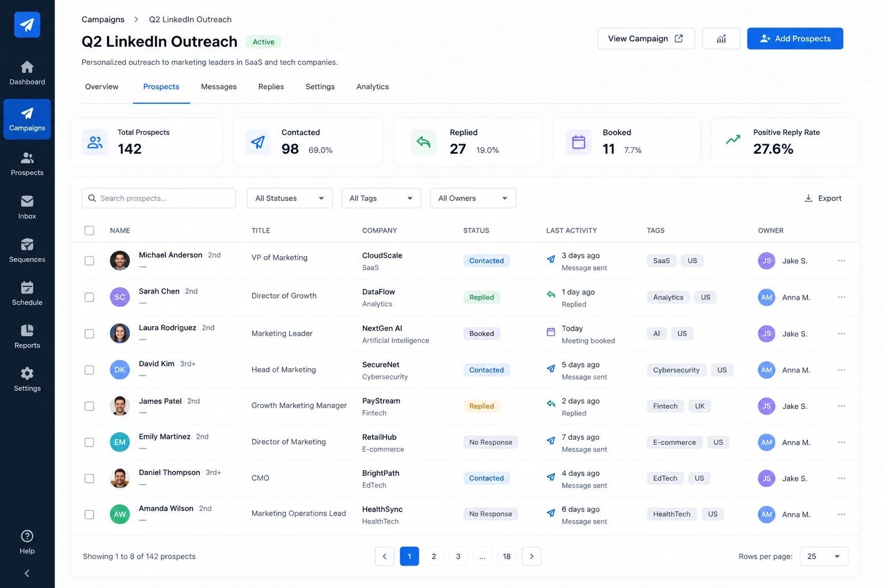Click the Add Prospects button
The width and height of the screenshot is (882, 588).
click(x=795, y=38)
